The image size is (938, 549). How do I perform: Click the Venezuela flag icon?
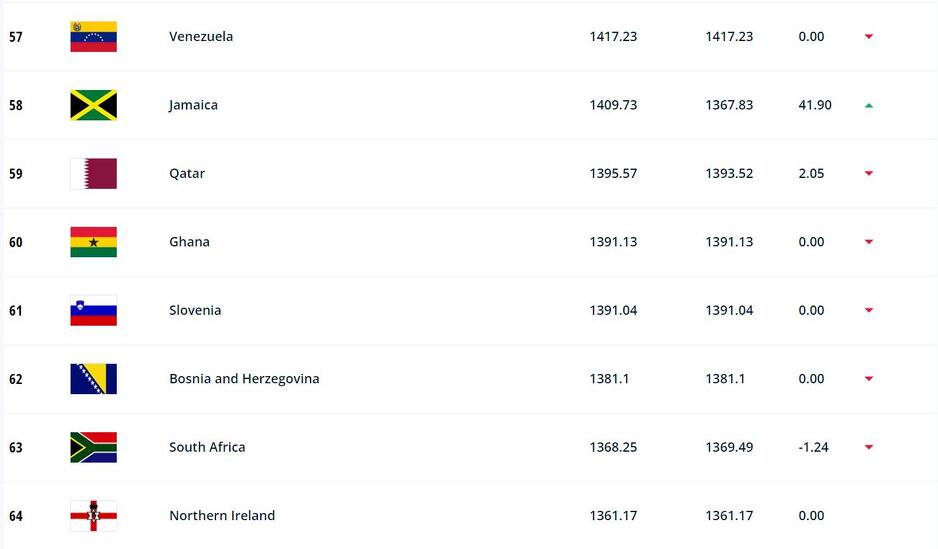[93, 37]
